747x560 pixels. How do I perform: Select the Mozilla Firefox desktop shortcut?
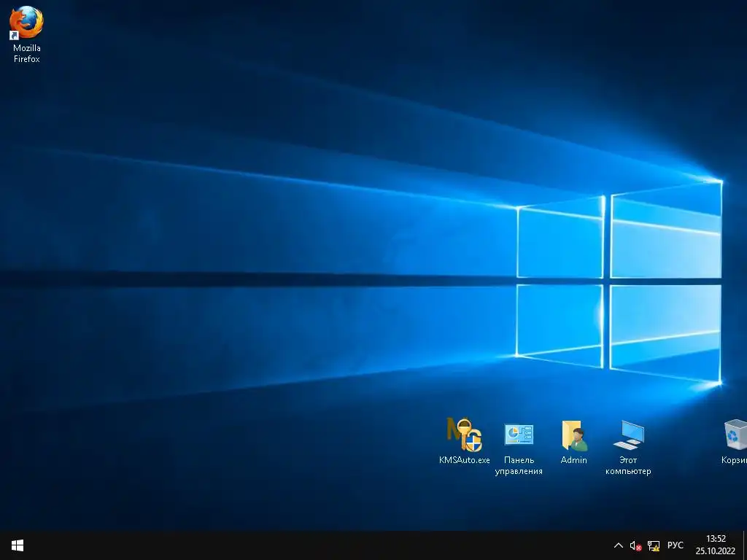[x=27, y=34]
